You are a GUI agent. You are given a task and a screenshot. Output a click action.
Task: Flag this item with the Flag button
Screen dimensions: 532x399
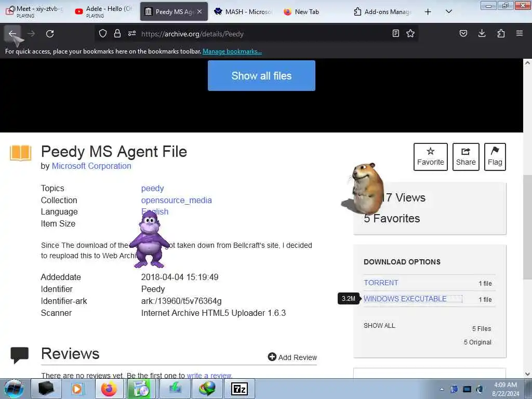coord(495,157)
